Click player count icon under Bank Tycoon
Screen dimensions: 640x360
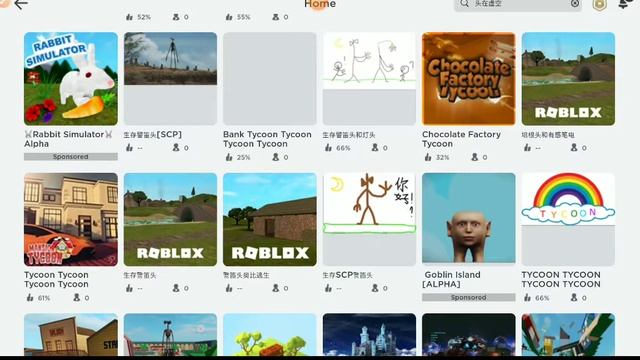(276, 157)
